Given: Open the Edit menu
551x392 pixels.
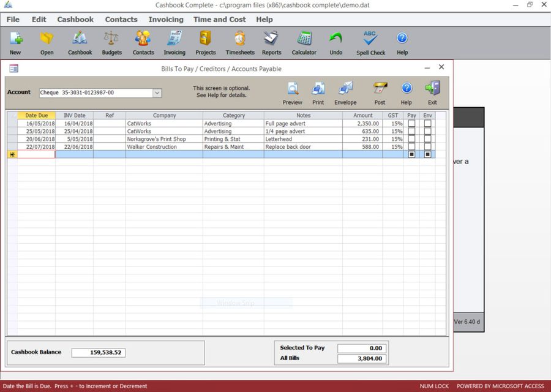Looking at the screenshot, I should 39,20.
